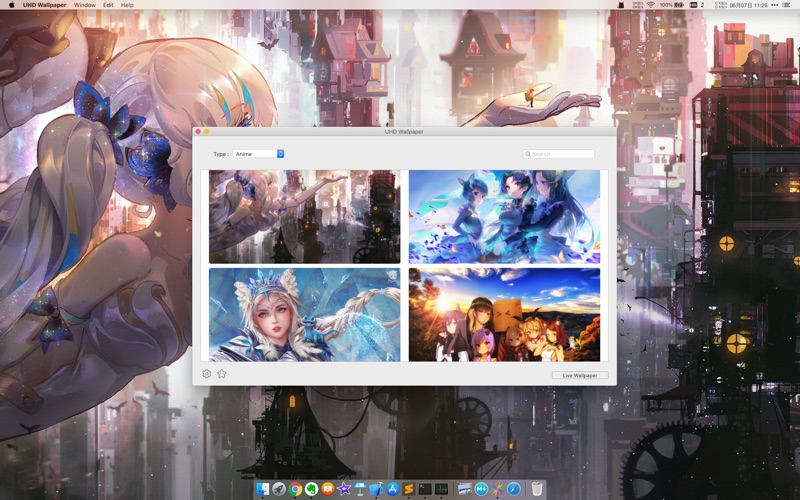Click the date and time 11:26
The image size is (800, 500).
pyautogui.click(x=748, y=5)
